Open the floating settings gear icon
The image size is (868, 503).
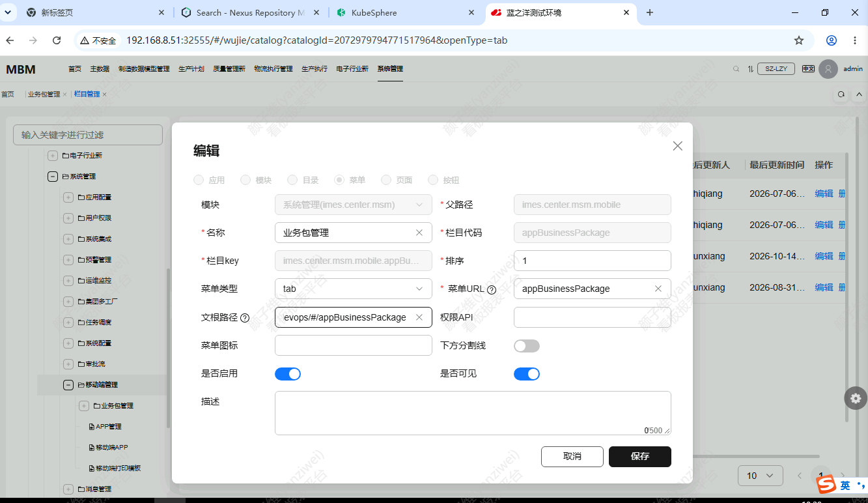coord(856,398)
